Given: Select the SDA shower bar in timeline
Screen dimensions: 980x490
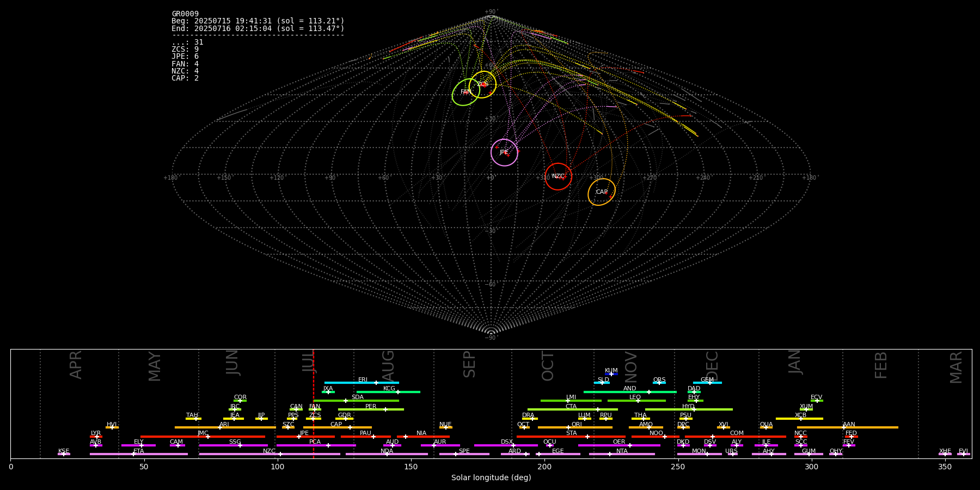Looking at the screenshot, I should click(356, 401).
